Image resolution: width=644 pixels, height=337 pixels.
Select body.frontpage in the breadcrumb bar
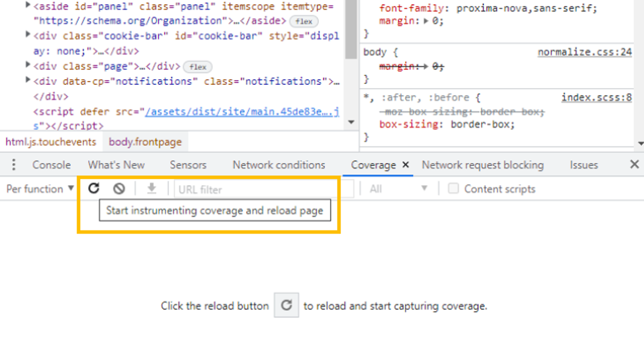coord(145,141)
